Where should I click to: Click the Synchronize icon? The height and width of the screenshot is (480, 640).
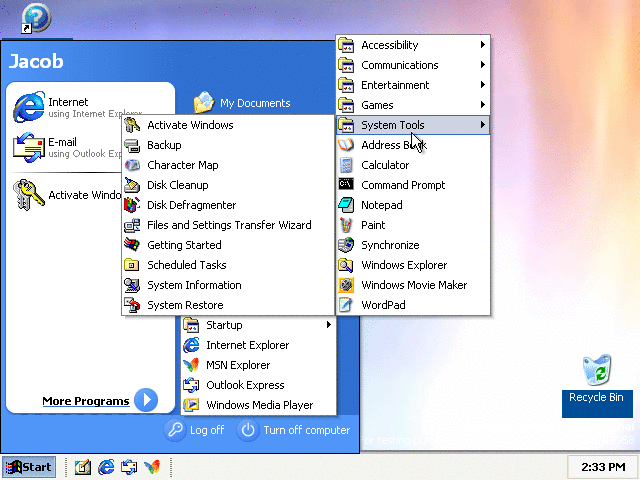(346, 245)
